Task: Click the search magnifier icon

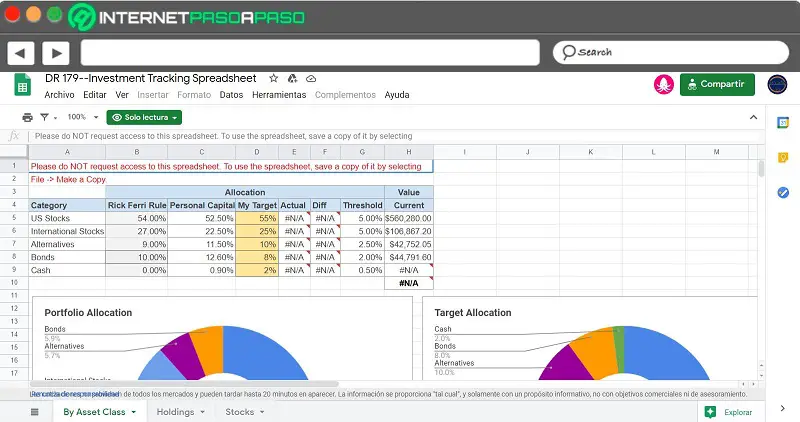Action: (568, 52)
